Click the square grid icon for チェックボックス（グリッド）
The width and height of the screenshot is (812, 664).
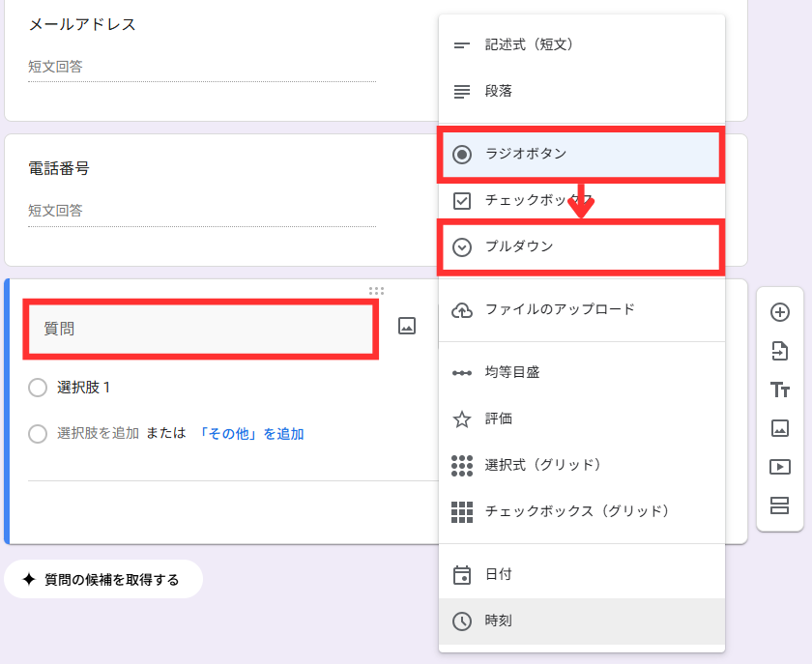(x=462, y=512)
